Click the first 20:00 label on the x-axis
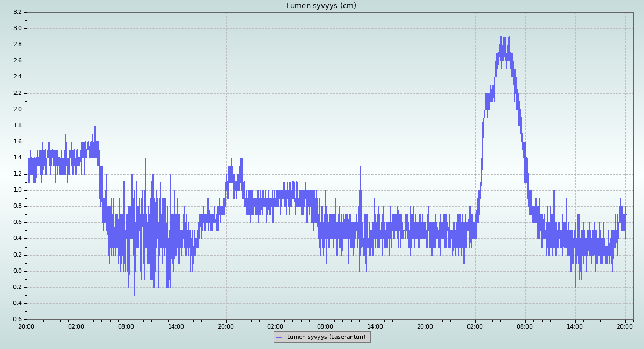Viewport: 644px width, 349px height. (x=27, y=326)
